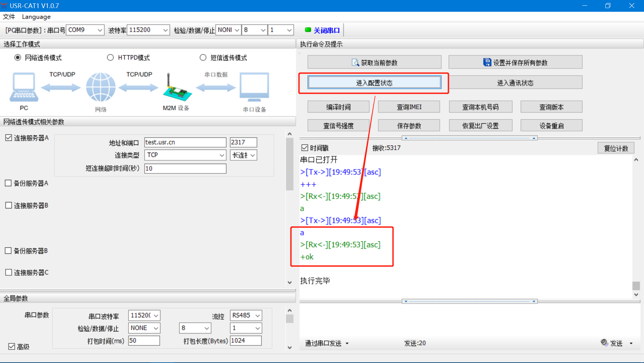This screenshot has height=363, width=644.
Task: Open the 文件 menu
Action: [x=9, y=16]
